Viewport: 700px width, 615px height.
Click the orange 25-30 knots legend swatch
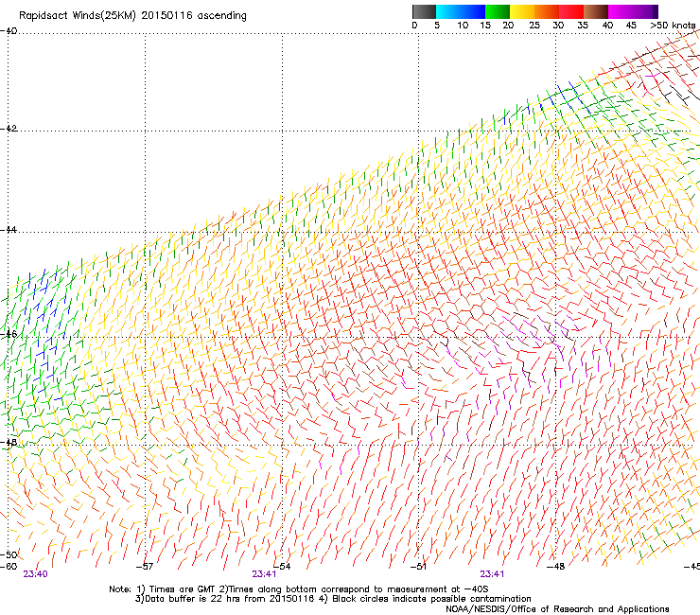coord(547,11)
